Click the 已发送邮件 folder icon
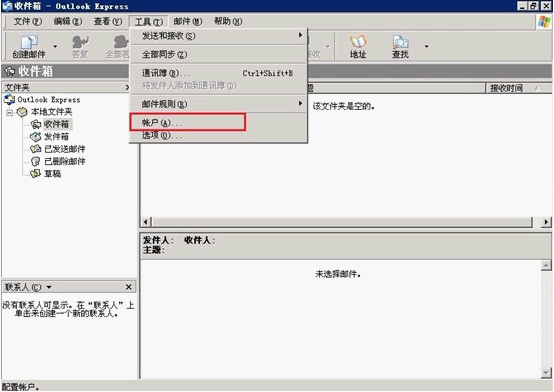 click(x=36, y=149)
